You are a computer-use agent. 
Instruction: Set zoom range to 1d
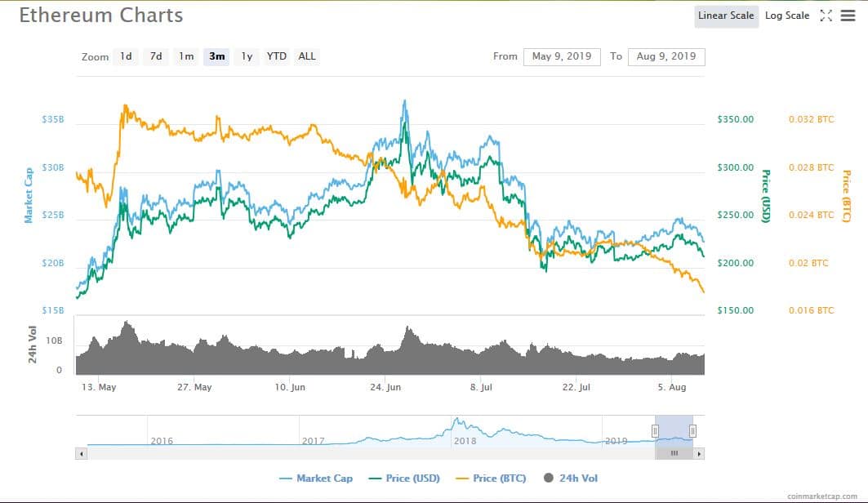pos(126,56)
